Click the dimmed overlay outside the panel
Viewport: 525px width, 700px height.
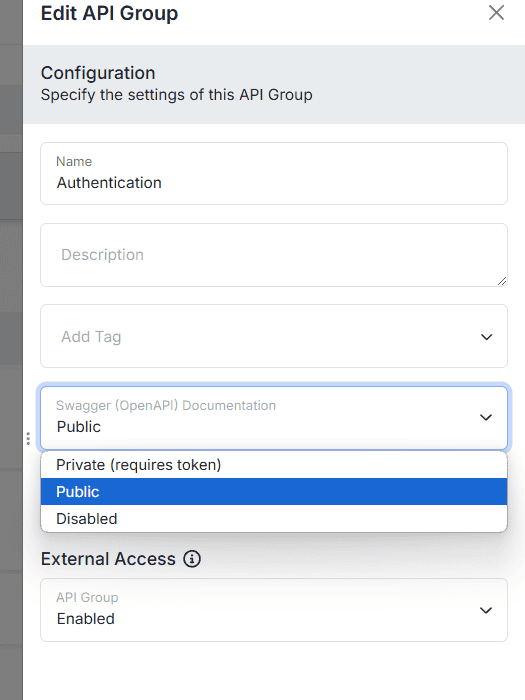point(11,350)
